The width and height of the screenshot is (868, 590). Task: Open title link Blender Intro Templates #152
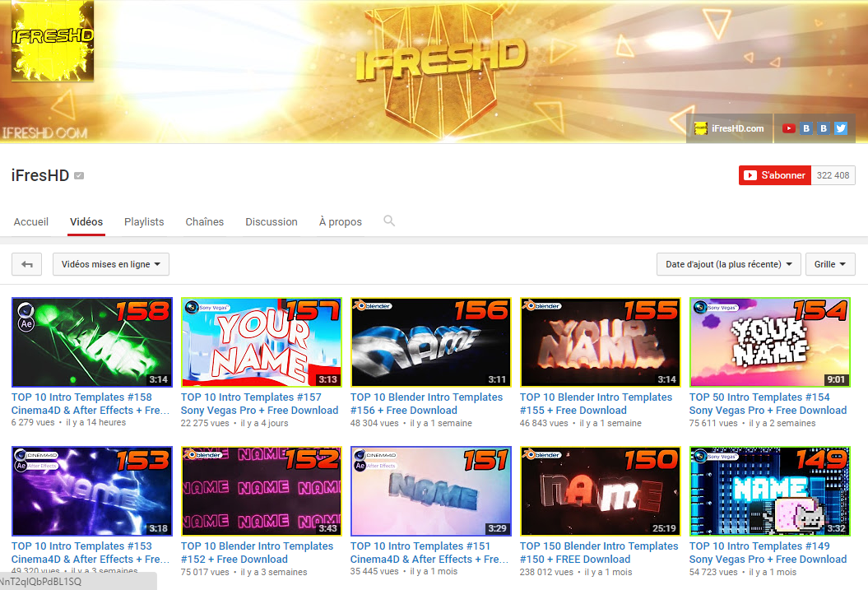(x=257, y=552)
